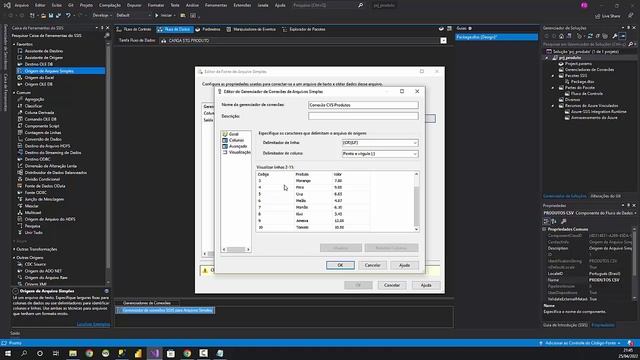Click Adicionar ao Controle do Código-Fonte
640x360 pixels.
(x=580, y=343)
